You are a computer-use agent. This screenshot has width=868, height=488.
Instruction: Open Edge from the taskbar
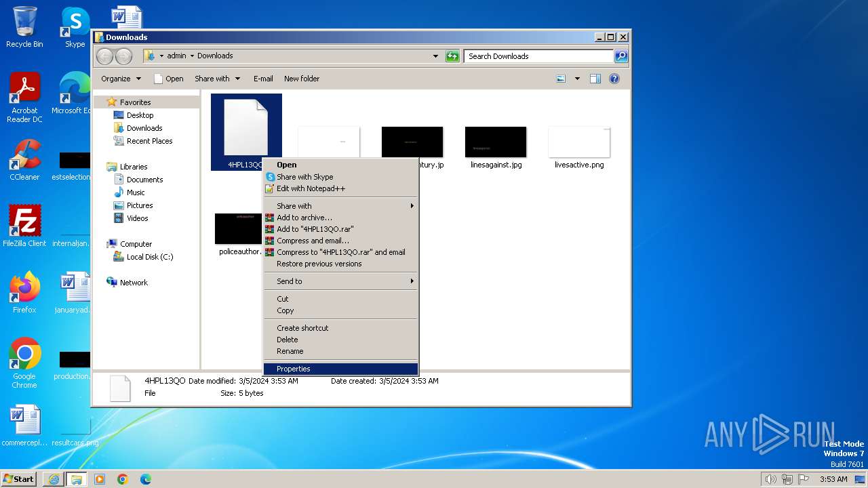tap(146, 479)
